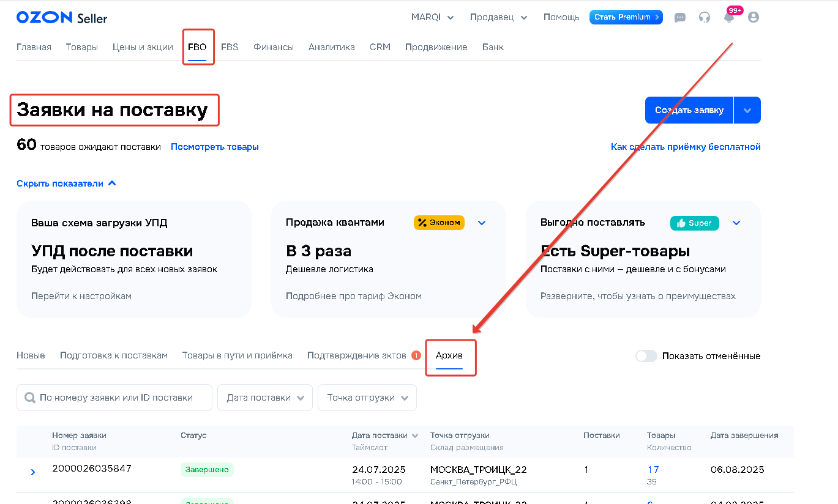Open Перейти к настройкам link
This screenshot has height=504, width=838.
pos(81,296)
